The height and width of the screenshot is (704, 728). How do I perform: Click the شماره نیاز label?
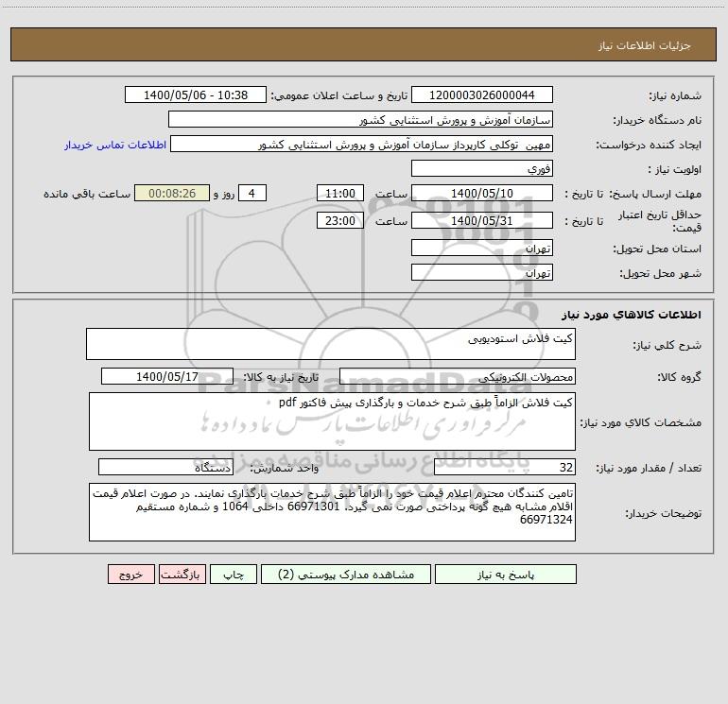[x=675, y=95]
